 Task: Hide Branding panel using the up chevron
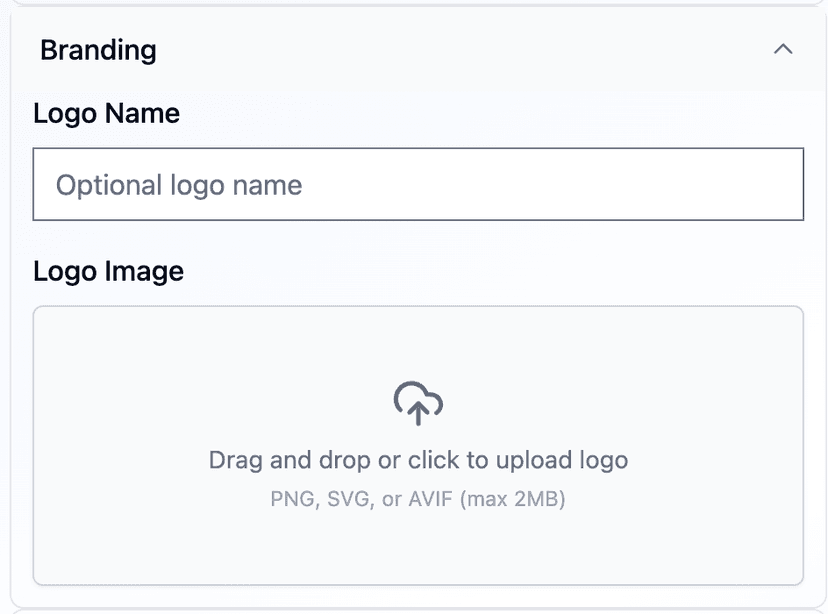point(783,49)
